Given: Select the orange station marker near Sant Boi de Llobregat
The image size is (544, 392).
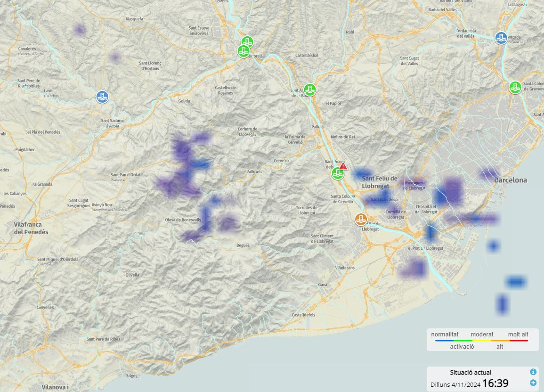Looking at the screenshot, I should 361,219.
